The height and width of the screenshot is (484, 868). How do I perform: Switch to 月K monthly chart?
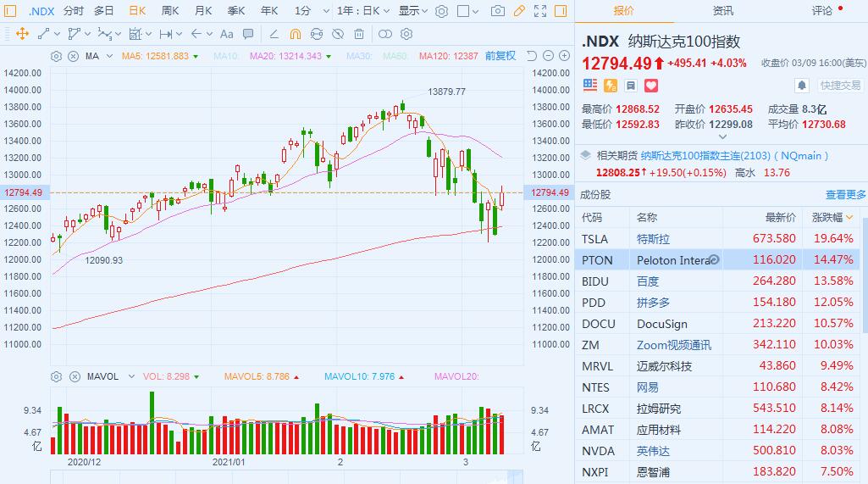(x=203, y=11)
